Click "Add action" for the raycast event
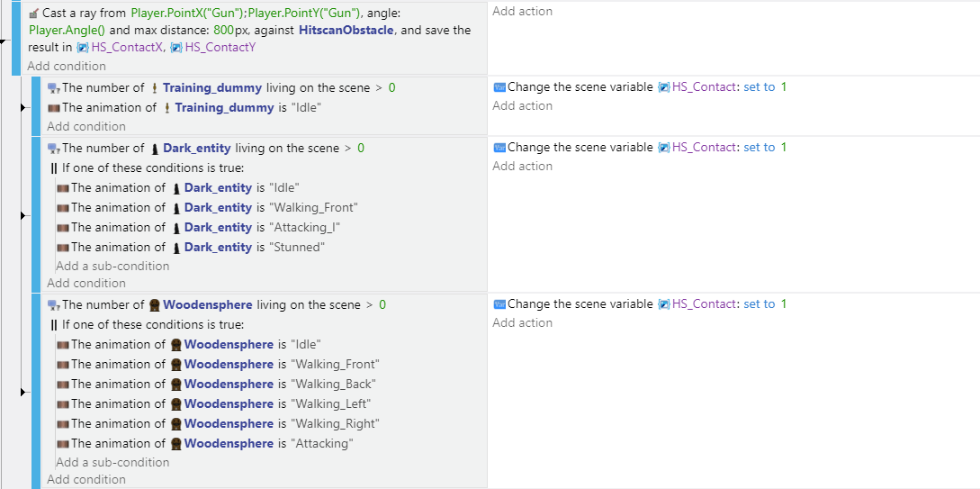This screenshot has width=980, height=489. coord(522,12)
